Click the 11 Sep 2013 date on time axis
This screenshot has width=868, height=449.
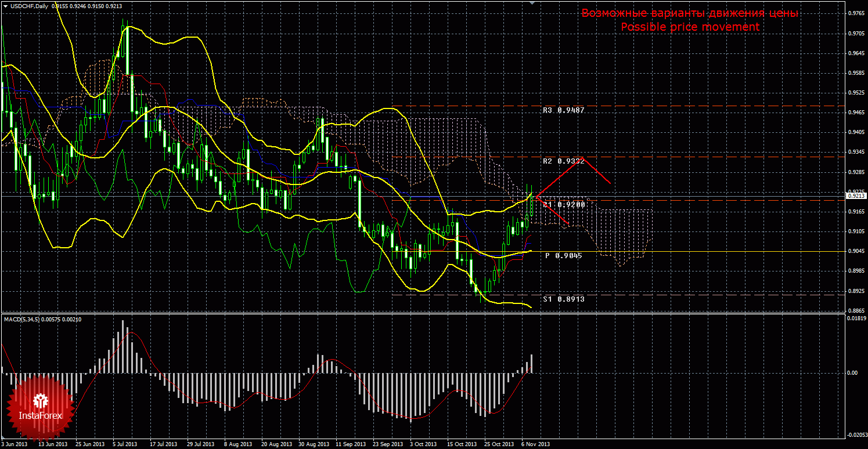pyautogui.click(x=351, y=444)
